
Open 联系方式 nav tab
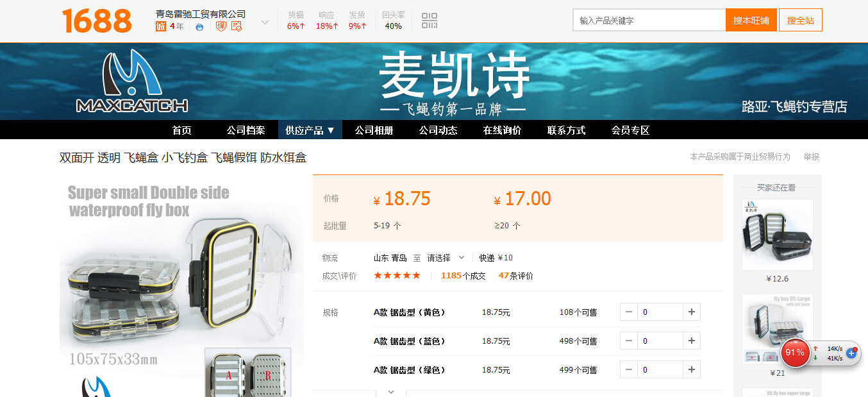coord(567,130)
